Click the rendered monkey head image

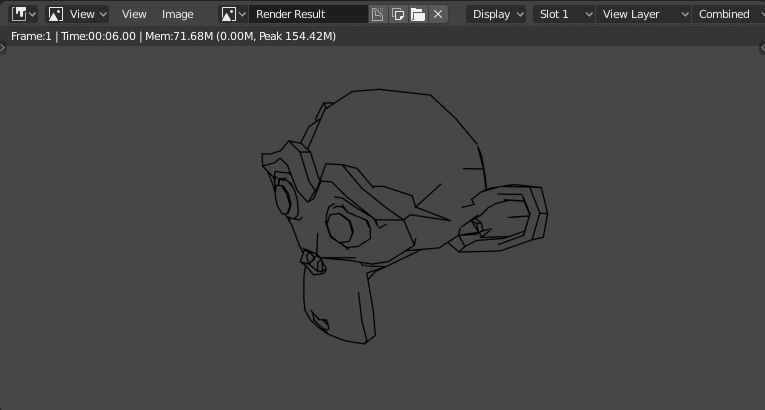click(x=404, y=216)
